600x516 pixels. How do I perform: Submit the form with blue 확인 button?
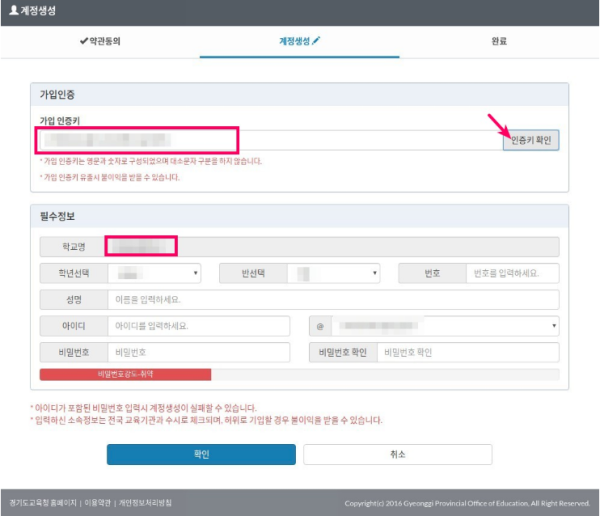[201, 454]
